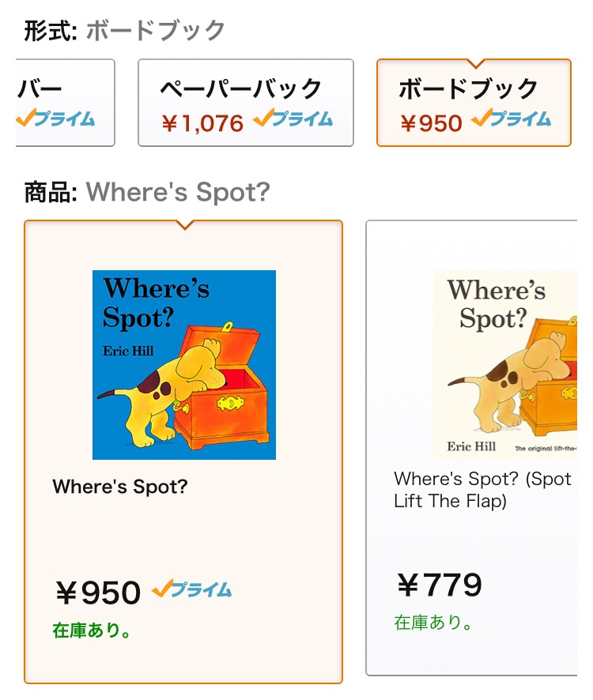The image size is (593, 700).
Task: Select the ペーパーバック format option
Action: pos(246,103)
